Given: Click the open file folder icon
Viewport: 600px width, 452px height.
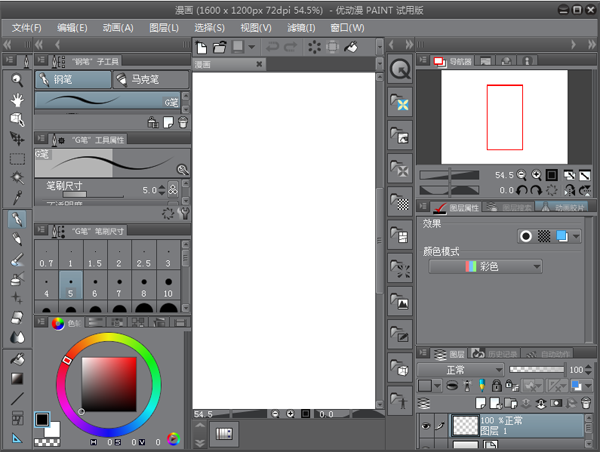Looking at the screenshot, I should pos(219,47).
